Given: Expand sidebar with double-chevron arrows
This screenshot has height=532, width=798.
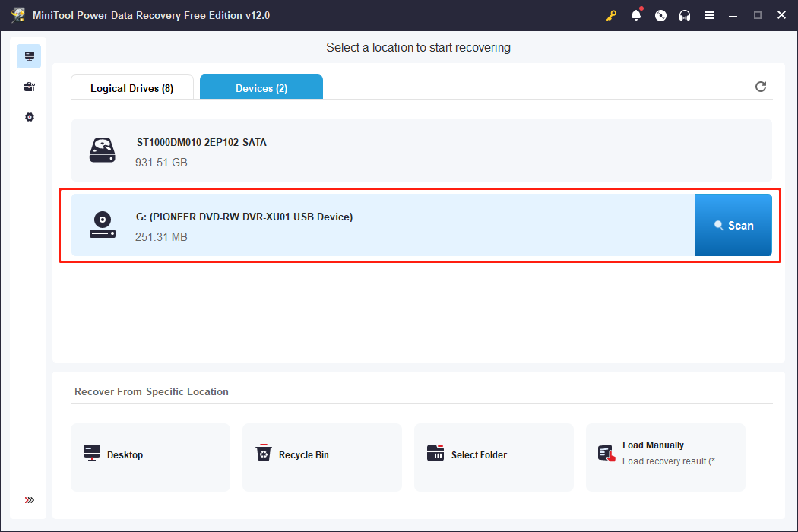Looking at the screenshot, I should [x=29, y=500].
